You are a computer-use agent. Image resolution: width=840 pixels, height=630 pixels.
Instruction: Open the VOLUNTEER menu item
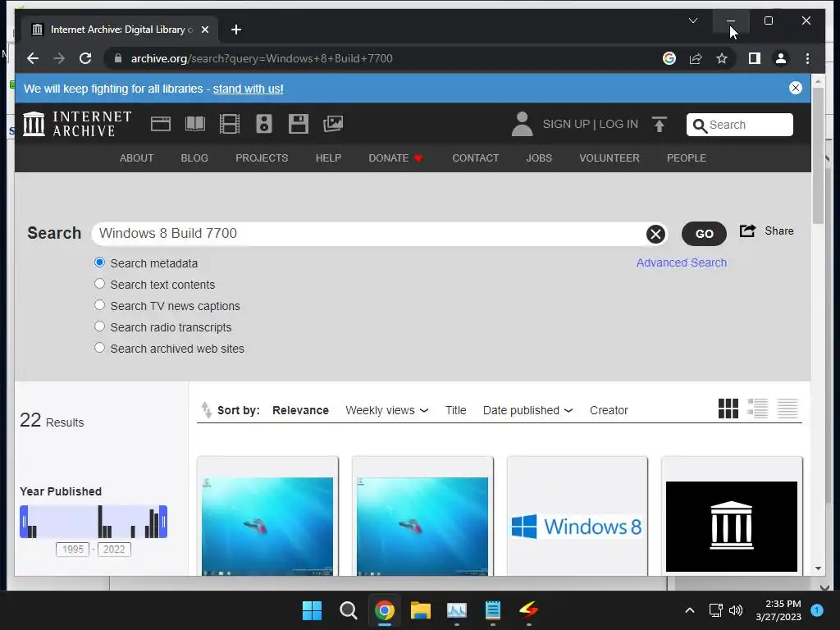[609, 158]
